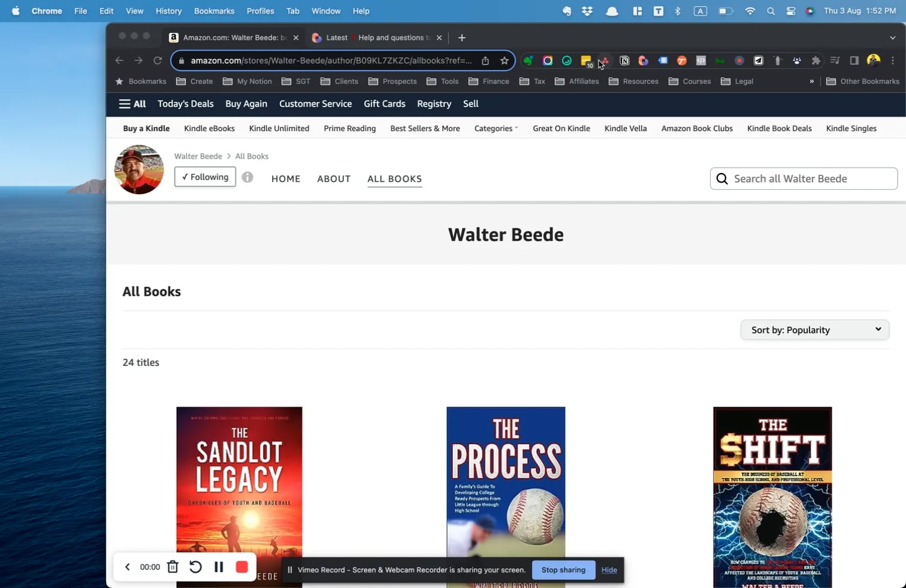Open the Chrome profile avatar menu

(873, 60)
